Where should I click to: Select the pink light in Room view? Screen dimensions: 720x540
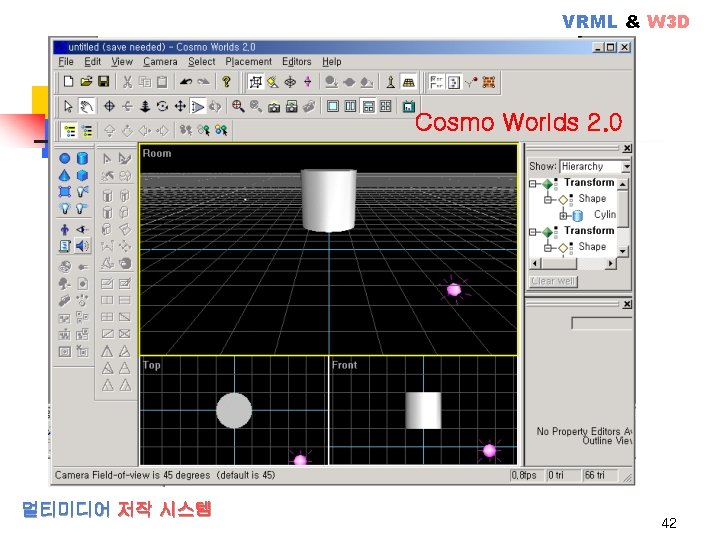(x=454, y=290)
